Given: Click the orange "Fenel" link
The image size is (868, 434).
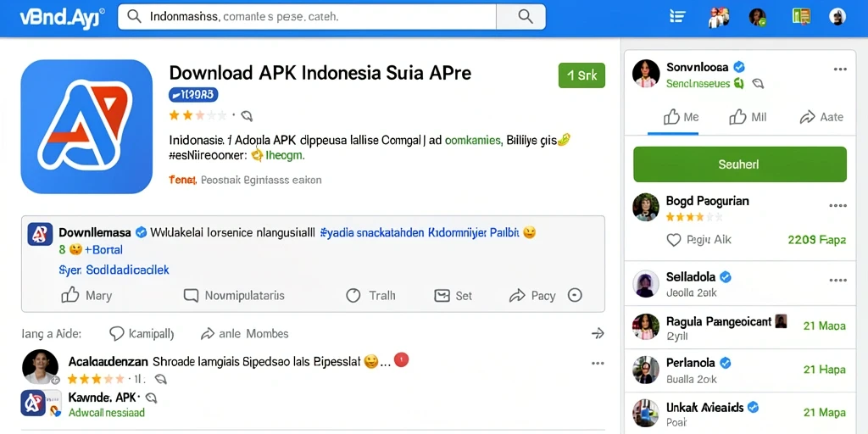Looking at the screenshot, I should point(182,180).
